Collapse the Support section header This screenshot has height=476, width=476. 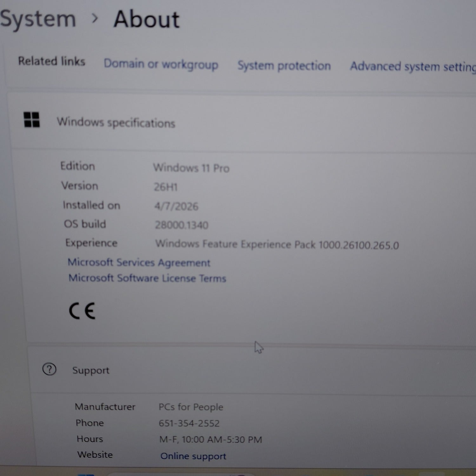point(91,370)
